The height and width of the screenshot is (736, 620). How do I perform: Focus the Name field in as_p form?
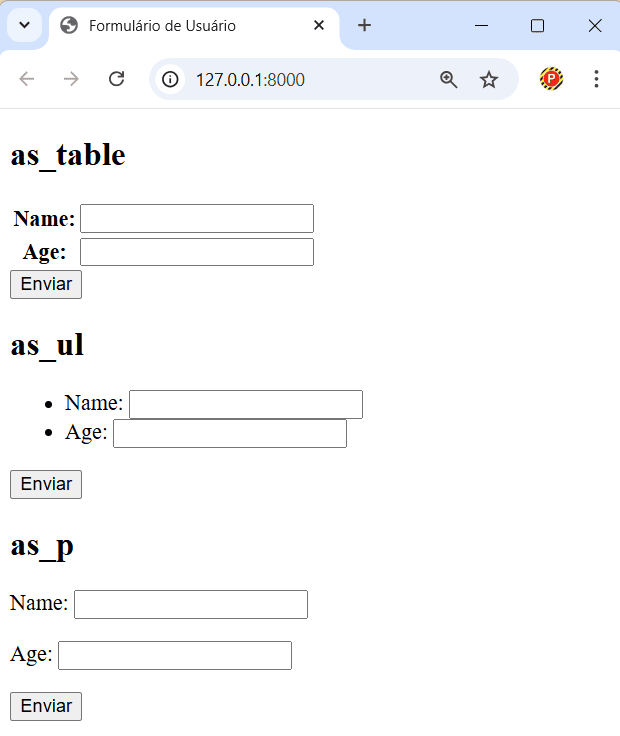point(191,605)
